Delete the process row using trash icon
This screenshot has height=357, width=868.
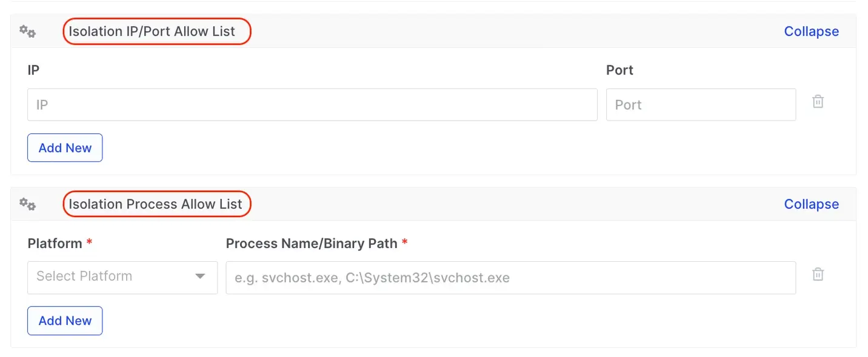pyautogui.click(x=818, y=275)
